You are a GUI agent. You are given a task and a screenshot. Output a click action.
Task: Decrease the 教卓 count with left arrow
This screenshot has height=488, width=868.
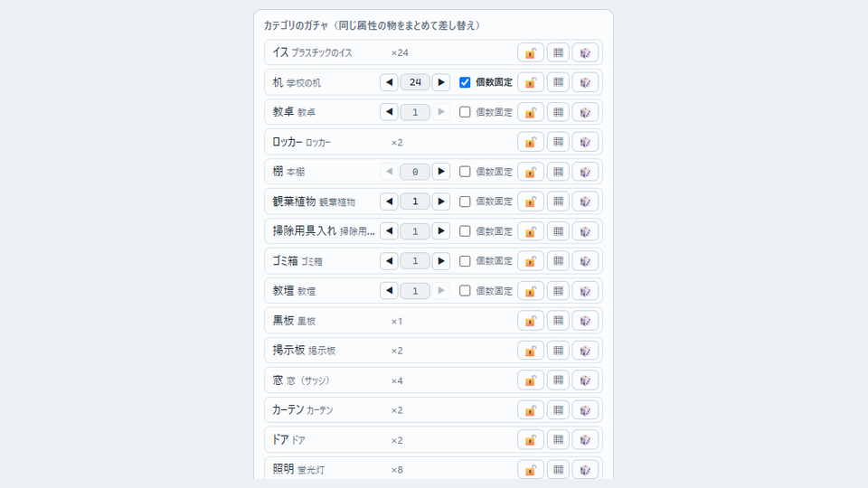[x=389, y=112]
